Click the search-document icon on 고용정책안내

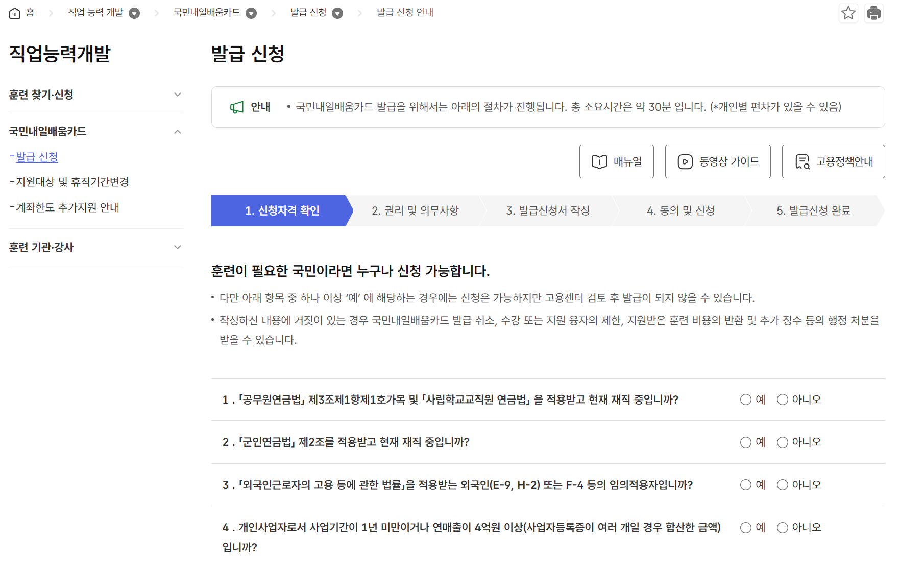click(x=803, y=161)
